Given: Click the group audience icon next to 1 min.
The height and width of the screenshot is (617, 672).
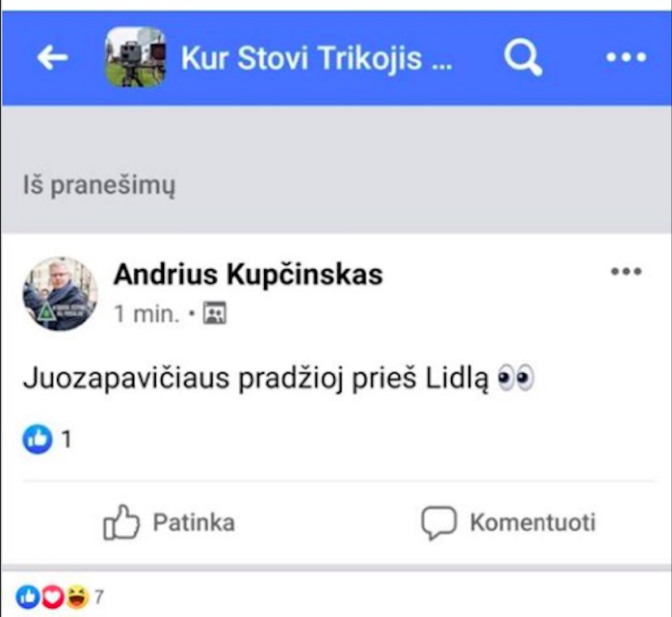Looking at the screenshot, I should [x=215, y=313].
